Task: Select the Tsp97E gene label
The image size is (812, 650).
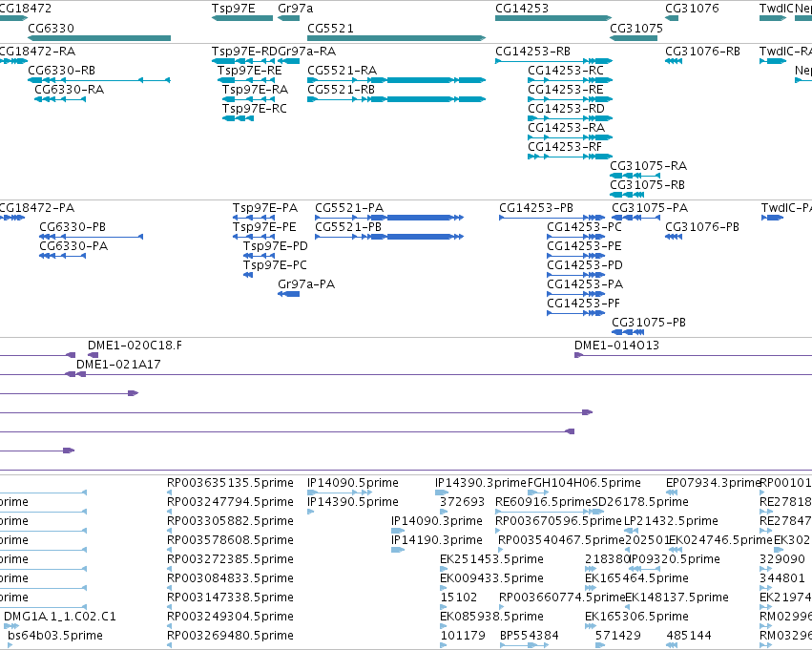Action: tap(234, 9)
